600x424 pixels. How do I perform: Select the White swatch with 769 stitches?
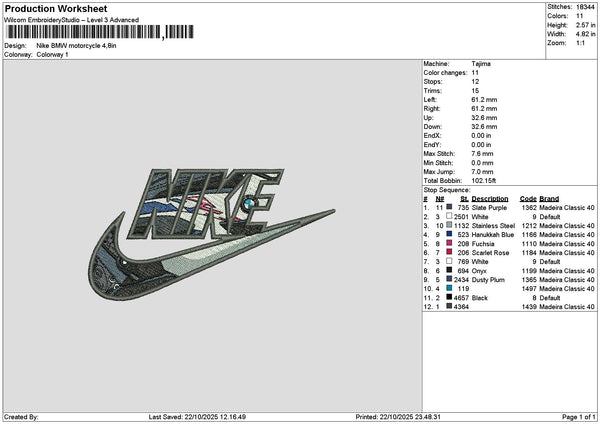click(449, 261)
